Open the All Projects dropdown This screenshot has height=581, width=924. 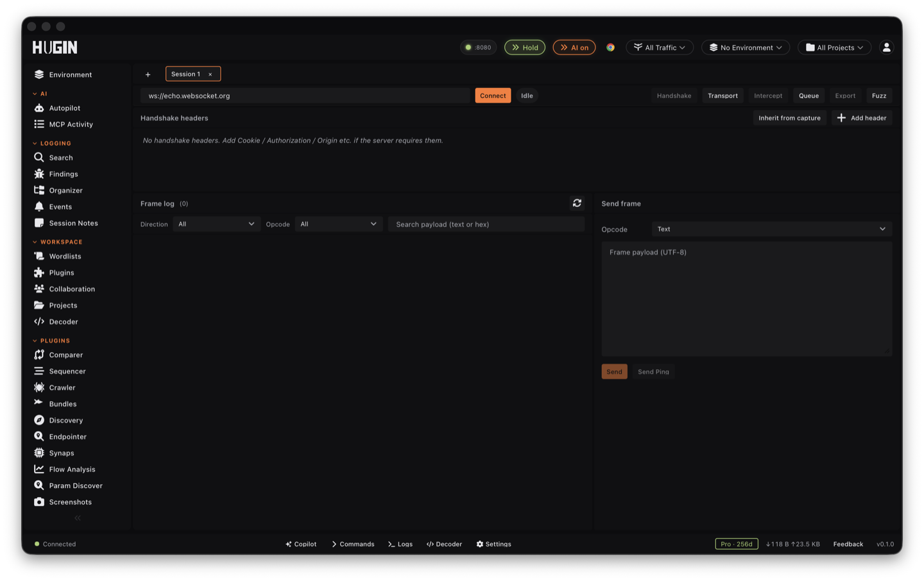click(x=834, y=47)
